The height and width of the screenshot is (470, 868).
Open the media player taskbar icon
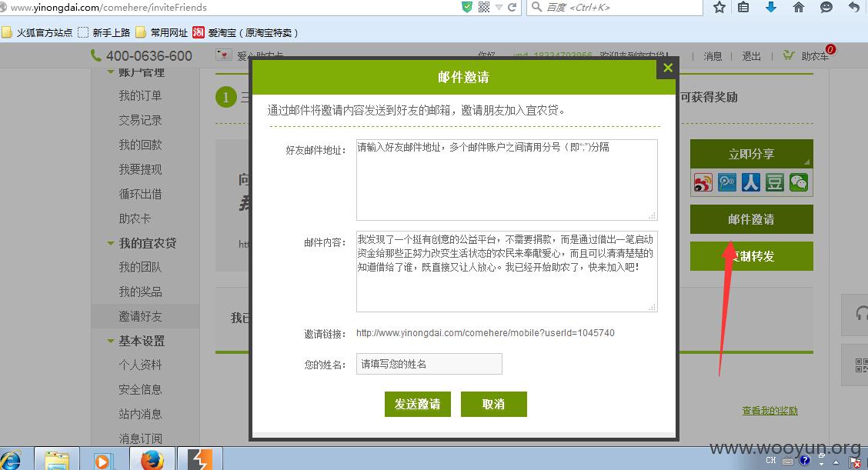tap(103, 461)
